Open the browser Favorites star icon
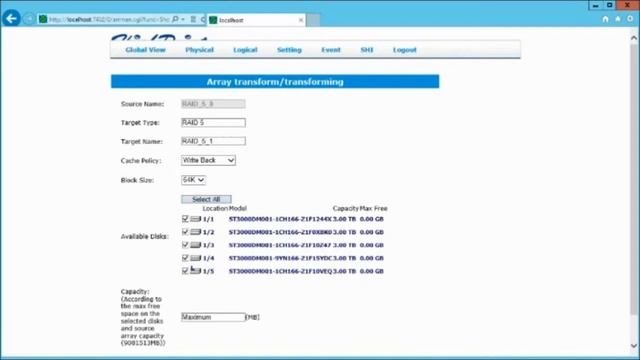Viewport: 640px width, 360px height. pyautogui.click(x=618, y=19)
